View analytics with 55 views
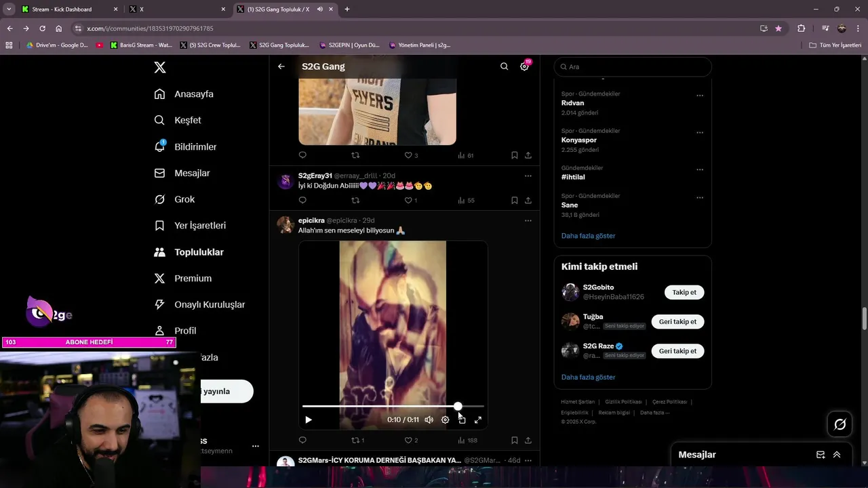The width and height of the screenshot is (868, 488). tap(466, 201)
